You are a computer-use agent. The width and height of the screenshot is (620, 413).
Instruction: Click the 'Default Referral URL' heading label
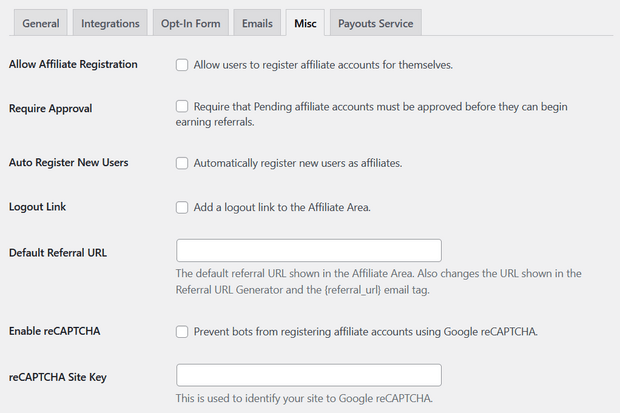pyautogui.click(x=58, y=253)
